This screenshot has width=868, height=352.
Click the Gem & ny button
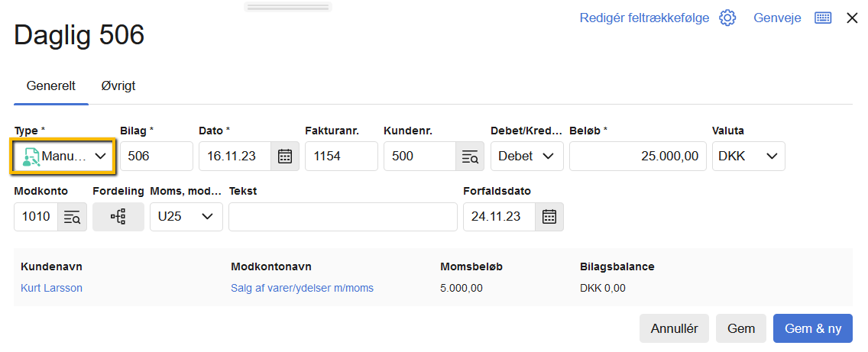pyautogui.click(x=812, y=328)
